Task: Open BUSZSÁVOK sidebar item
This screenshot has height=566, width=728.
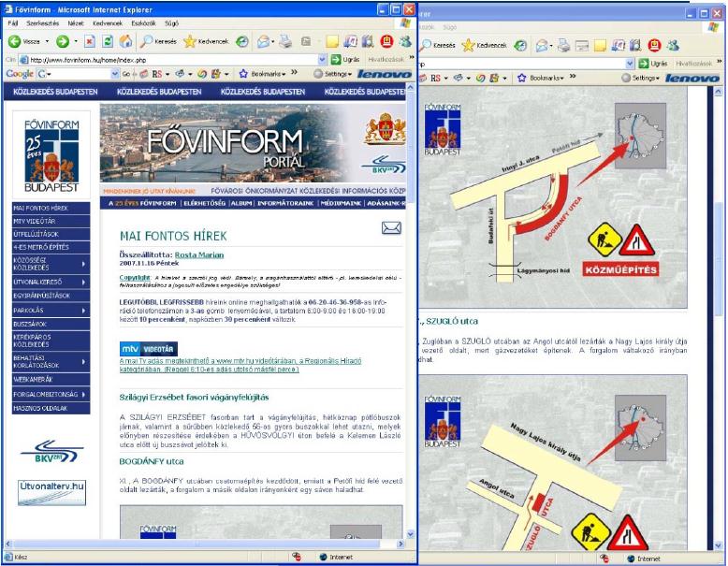Action: click(51, 324)
